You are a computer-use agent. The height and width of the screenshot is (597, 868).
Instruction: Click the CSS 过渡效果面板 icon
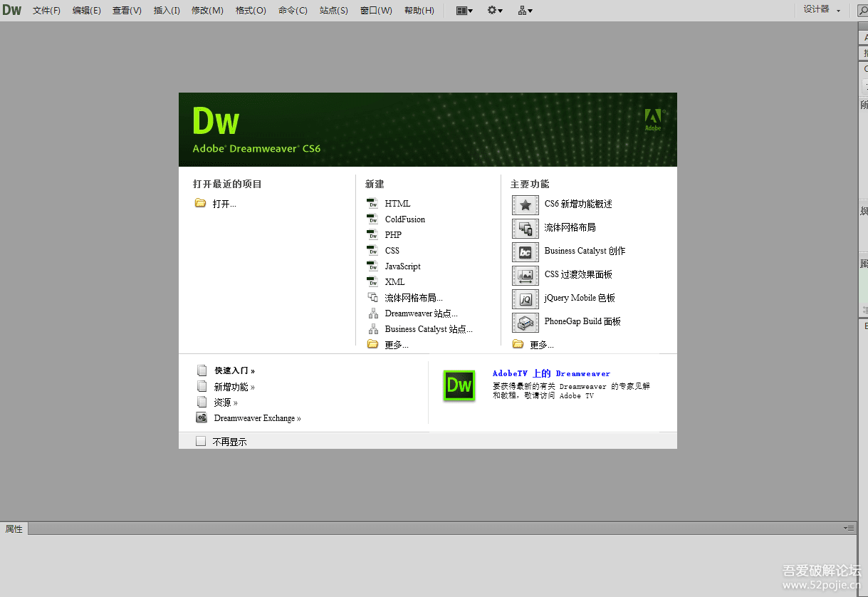pyautogui.click(x=525, y=275)
